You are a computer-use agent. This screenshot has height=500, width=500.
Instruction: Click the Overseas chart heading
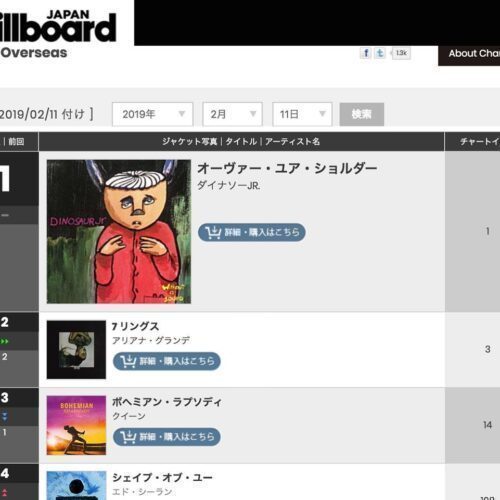(x=34, y=53)
